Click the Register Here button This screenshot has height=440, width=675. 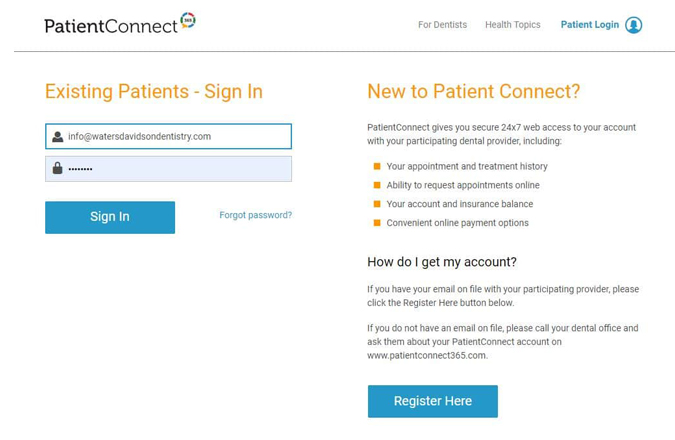pyautogui.click(x=433, y=401)
